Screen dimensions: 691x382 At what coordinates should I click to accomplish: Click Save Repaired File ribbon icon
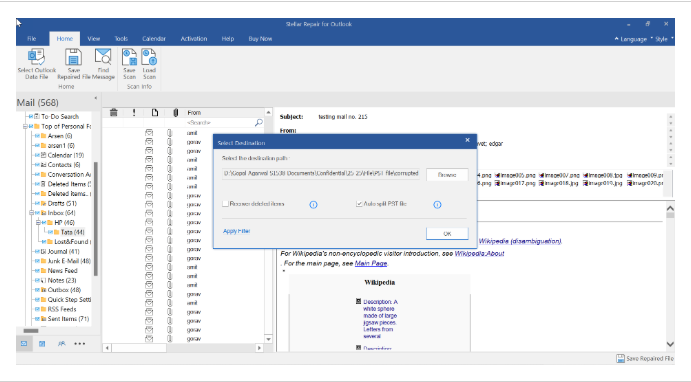click(73, 58)
